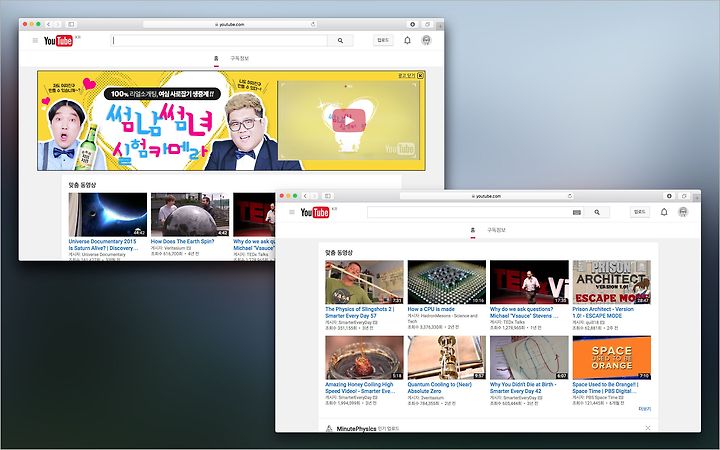This screenshot has height=450, width=720.
Task: Play the banner ad video
Action: click(349, 121)
